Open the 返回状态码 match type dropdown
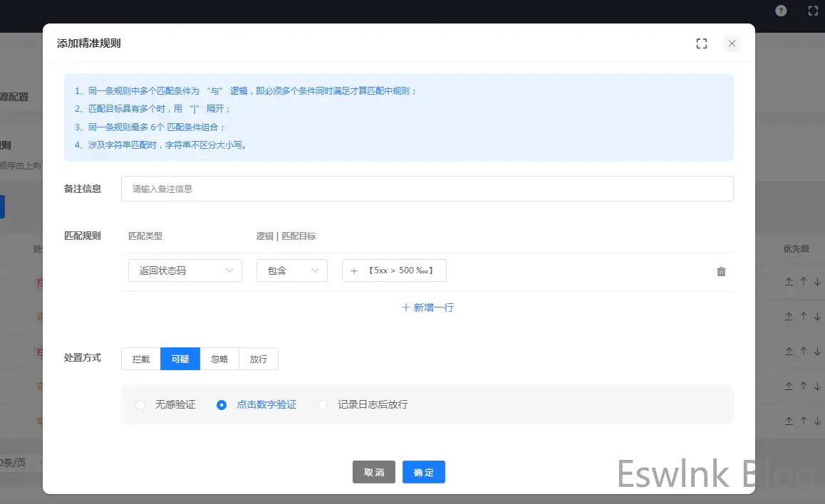This screenshot has width=825, height=504. coord(185,271)
